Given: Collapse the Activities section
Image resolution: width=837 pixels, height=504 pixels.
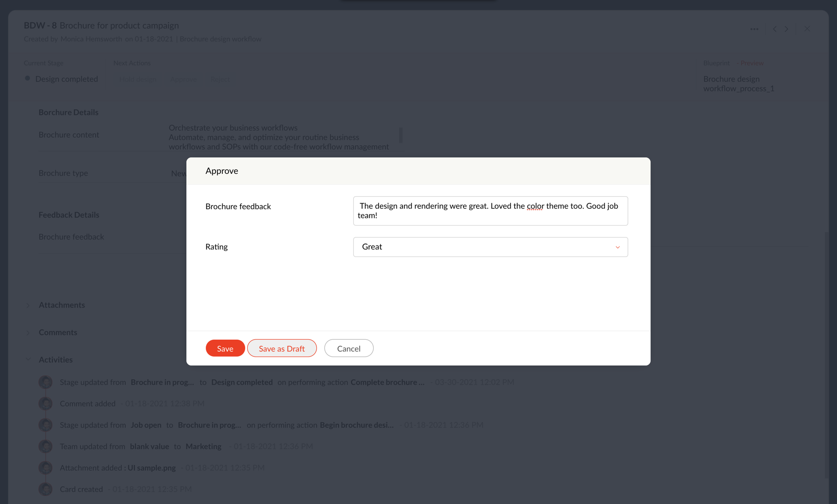Looking at the screenshot, I should tap(28, 360).
